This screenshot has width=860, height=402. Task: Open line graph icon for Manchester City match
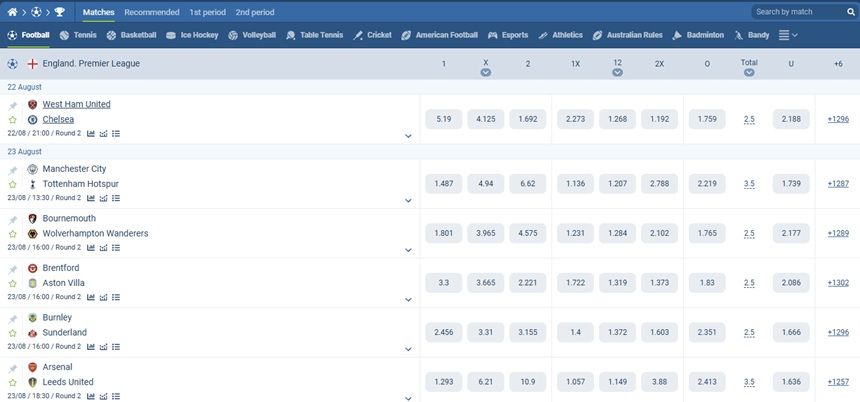point(103,198)
